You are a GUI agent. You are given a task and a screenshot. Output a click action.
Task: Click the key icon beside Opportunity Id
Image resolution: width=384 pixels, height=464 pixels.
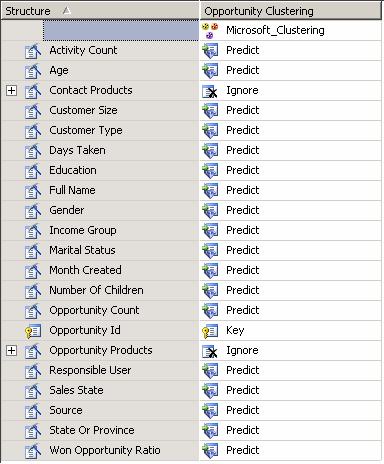pyautogui.click(x=33, y=331)
